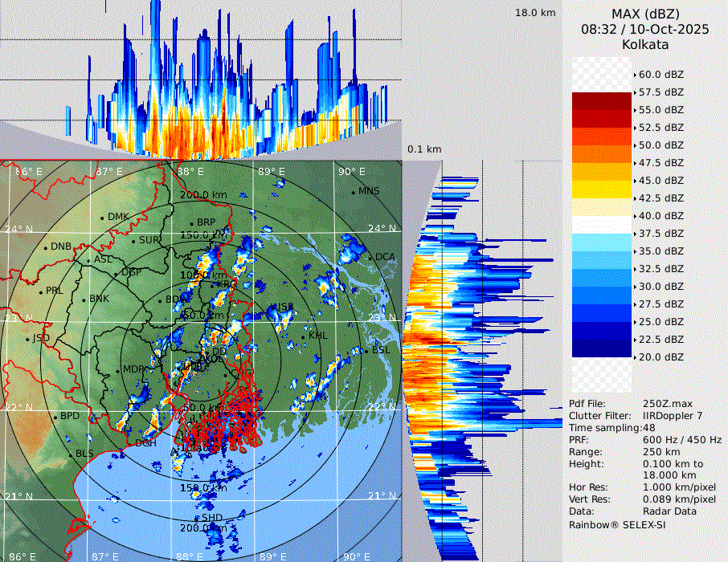Pick the dark red swatch atop the legend
The image size is (728, 562).
click(x=601, y=100)
